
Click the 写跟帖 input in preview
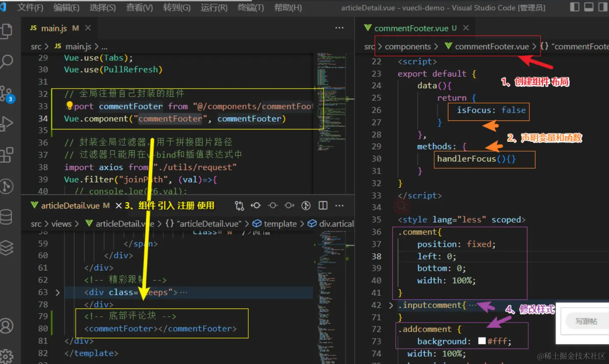tap(587, 321)
